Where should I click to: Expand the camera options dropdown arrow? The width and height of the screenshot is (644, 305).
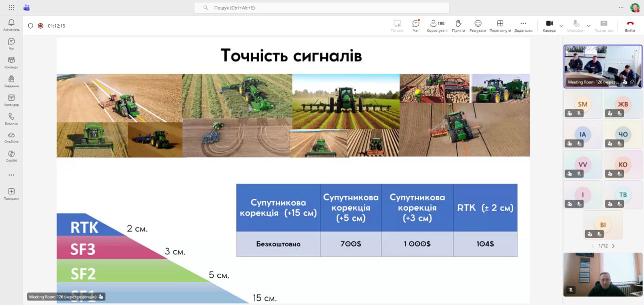pyautogui.click(x=561, y=26)
